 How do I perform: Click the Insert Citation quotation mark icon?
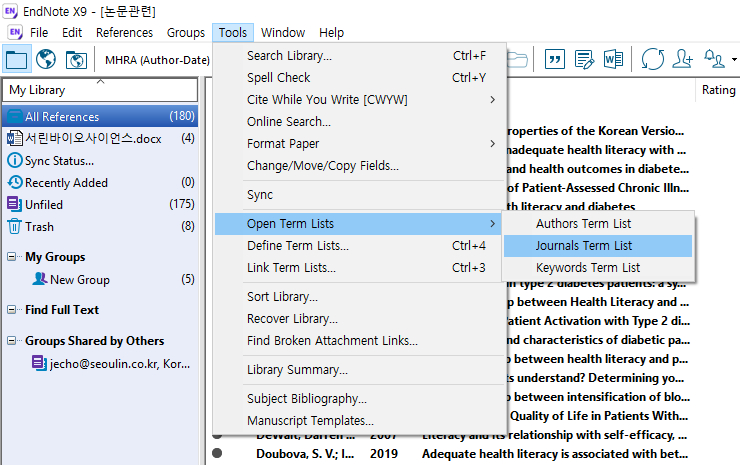tap(555, 59)
